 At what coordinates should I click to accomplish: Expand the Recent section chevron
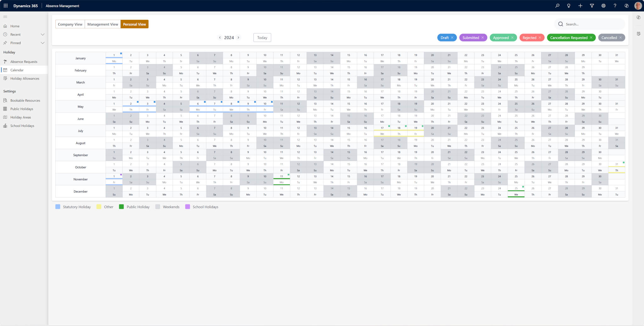pyautogui.click(x=42, y=35)
